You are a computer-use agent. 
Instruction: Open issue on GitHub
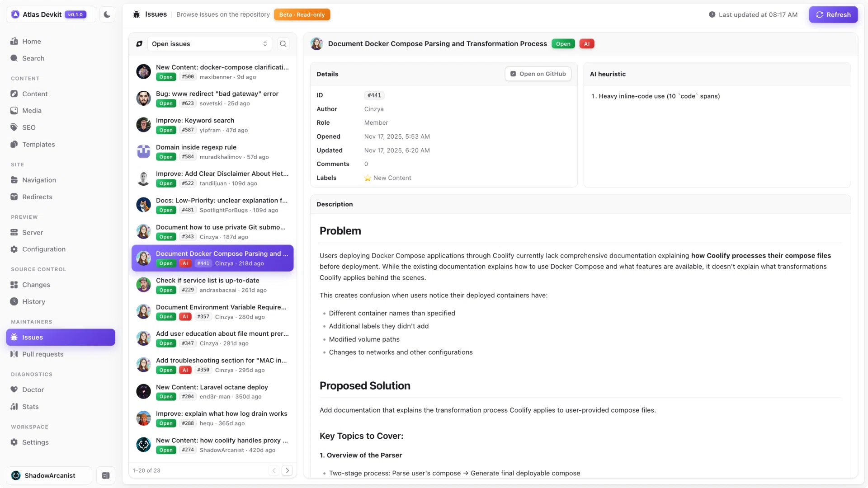pyautogui.click(x=538, y=74)
